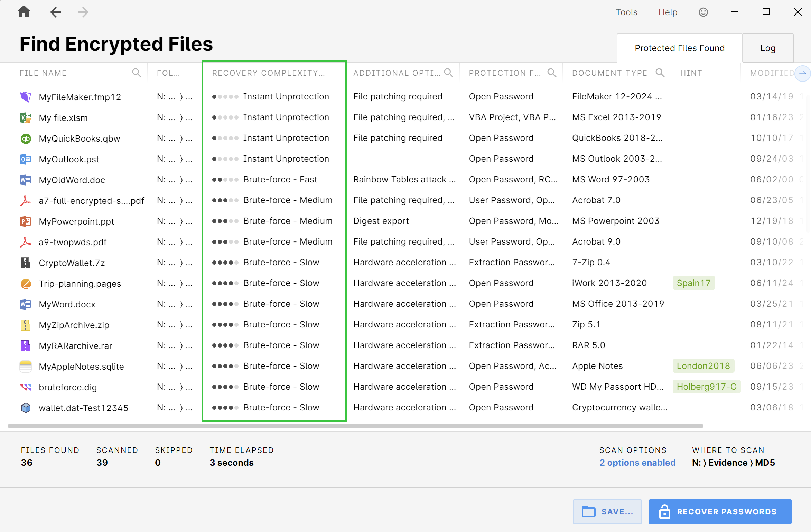Go back with the left arrow

coord(55,12)
